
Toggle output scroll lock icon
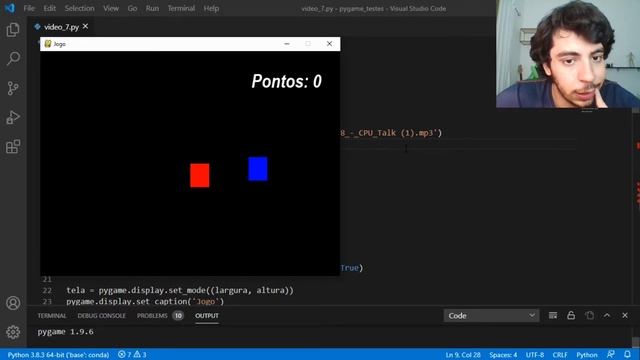click(x=571, y=316)
